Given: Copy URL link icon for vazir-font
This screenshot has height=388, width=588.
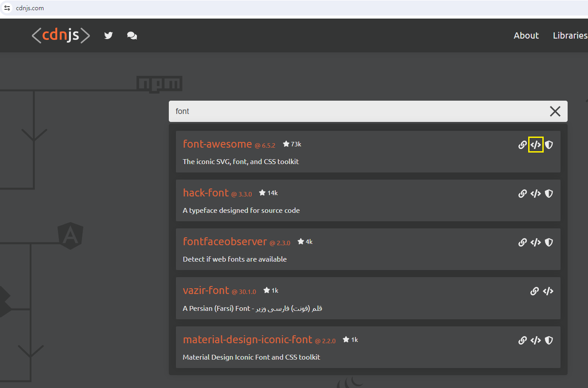Looking at the screenshot, I should click(535, 291).
